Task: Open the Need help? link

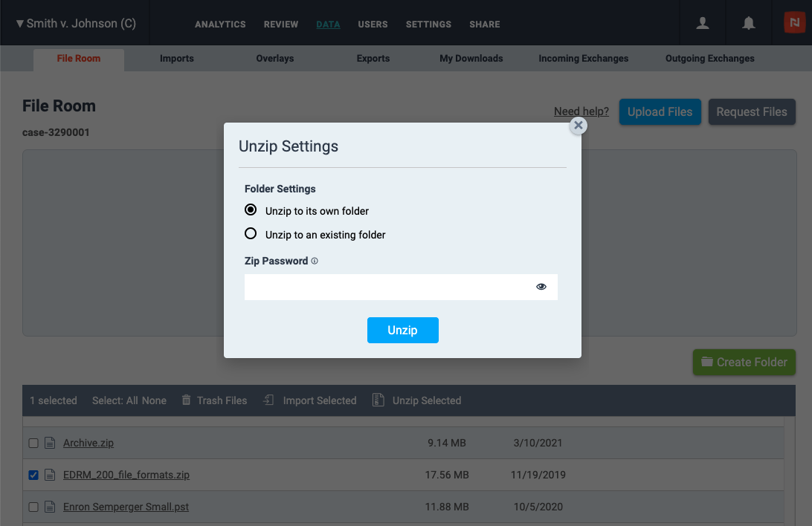Action: pos(581,111)
